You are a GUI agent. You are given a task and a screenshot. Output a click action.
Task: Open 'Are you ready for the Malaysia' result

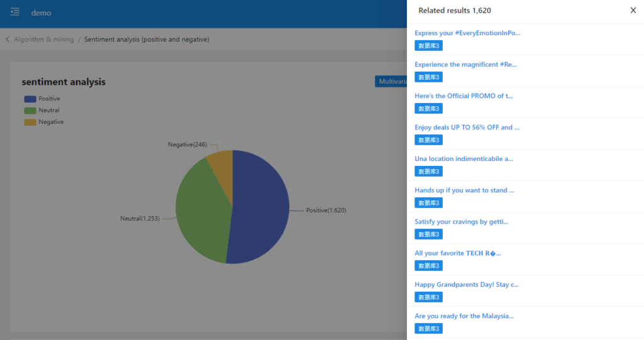pyautogui.click(x=464, y=315)
